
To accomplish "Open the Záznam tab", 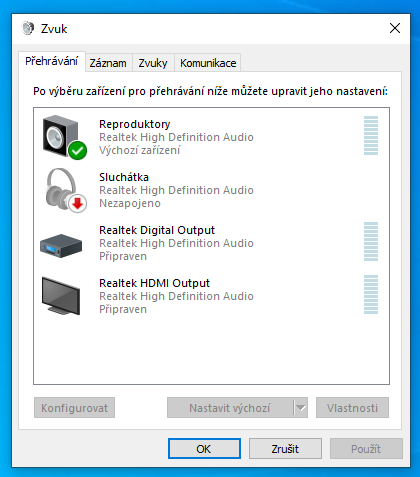I will tap(108, 63).
